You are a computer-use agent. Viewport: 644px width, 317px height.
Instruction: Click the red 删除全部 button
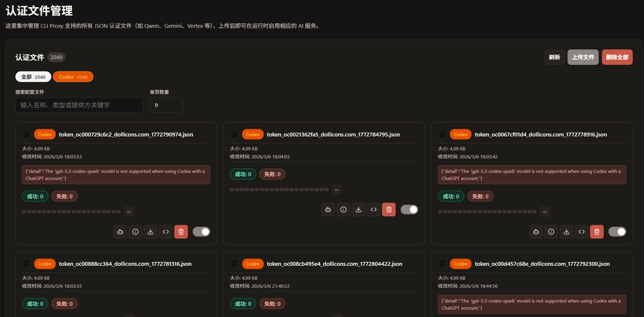coord(617,57)
